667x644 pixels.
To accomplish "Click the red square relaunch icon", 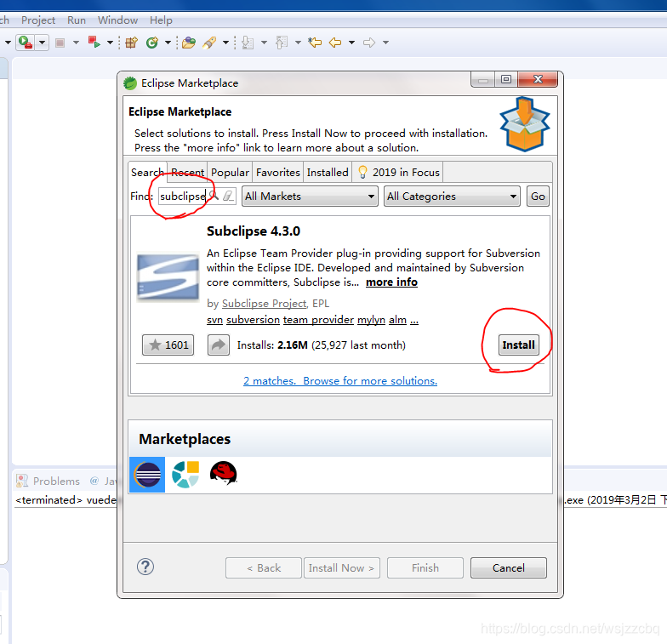I will point(94,43).
